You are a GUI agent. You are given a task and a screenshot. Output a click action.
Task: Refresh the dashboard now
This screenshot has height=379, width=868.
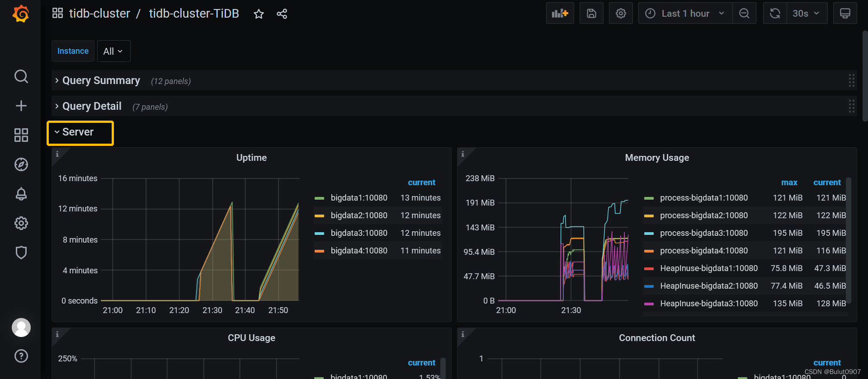[x=775, y=14]
